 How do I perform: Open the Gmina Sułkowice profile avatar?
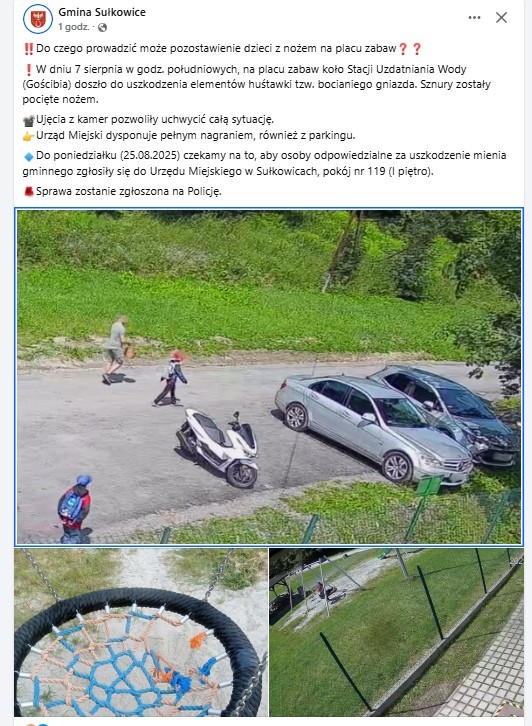[x=38, y=19]
